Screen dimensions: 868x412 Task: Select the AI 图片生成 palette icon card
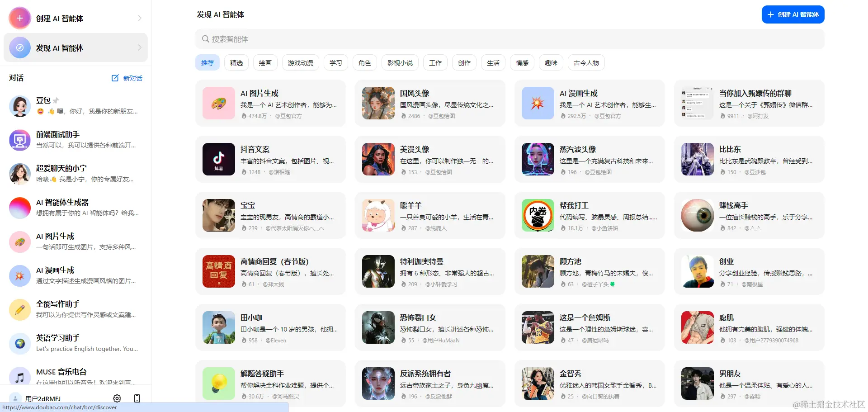(x=219, y=103)
